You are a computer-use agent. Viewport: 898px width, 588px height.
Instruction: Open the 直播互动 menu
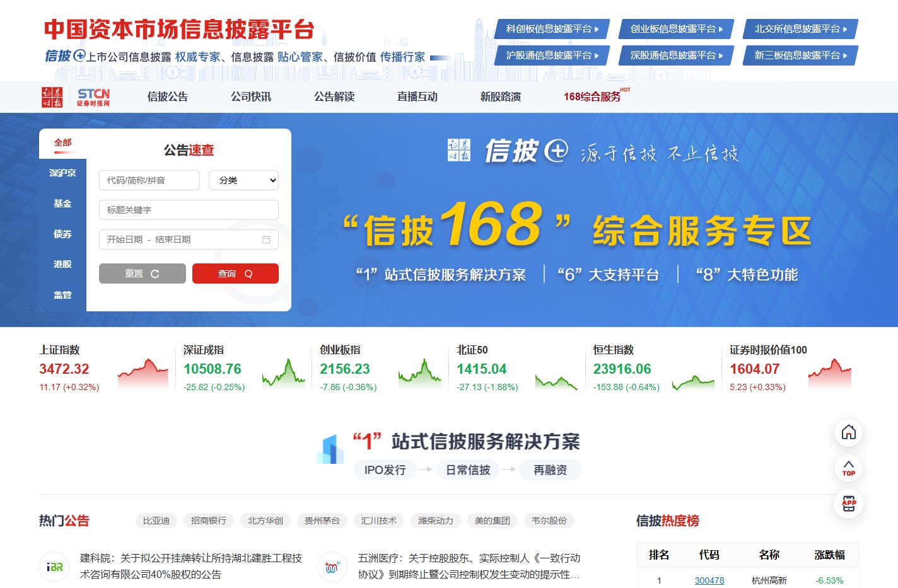click(417, 97)
